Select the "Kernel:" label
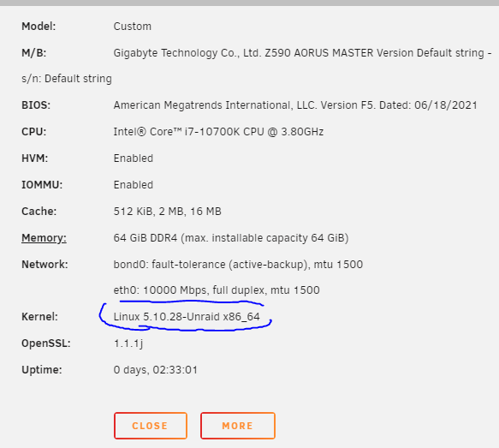Viewport: 499px width, 448px height. click(x=39, y=317)
